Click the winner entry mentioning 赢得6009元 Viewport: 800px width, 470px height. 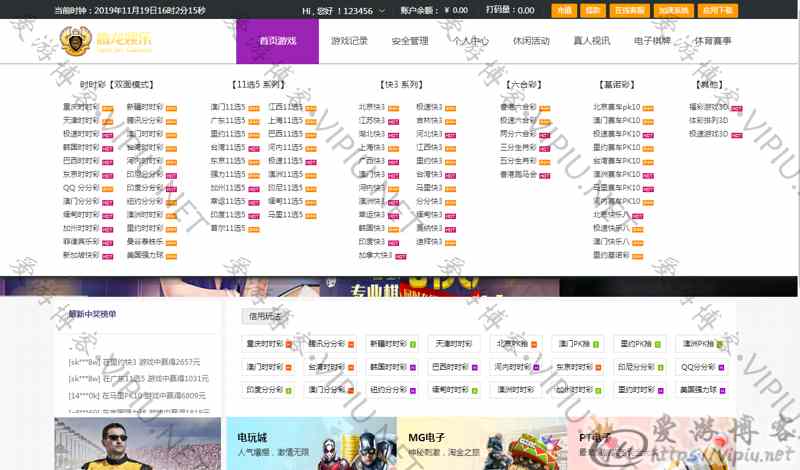[x=137, y=395]
